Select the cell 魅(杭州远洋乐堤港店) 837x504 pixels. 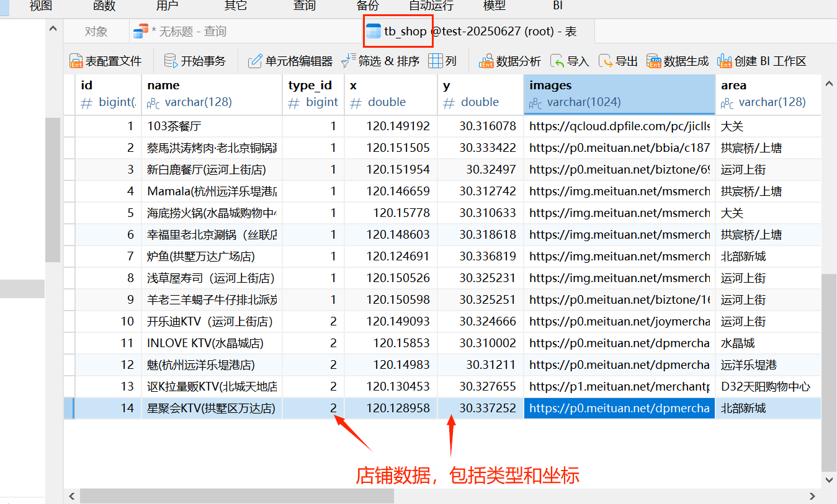pyautogui.click(x=212, y=365)
